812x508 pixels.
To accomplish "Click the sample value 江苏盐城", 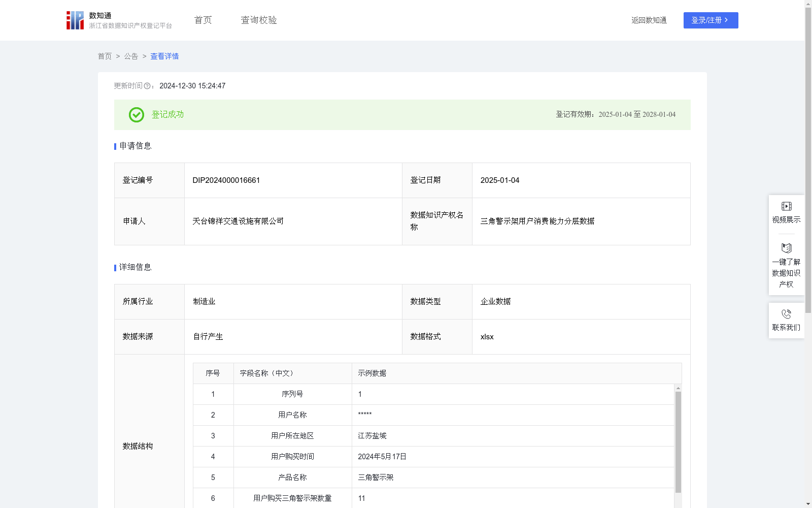I will click(372, 436).
